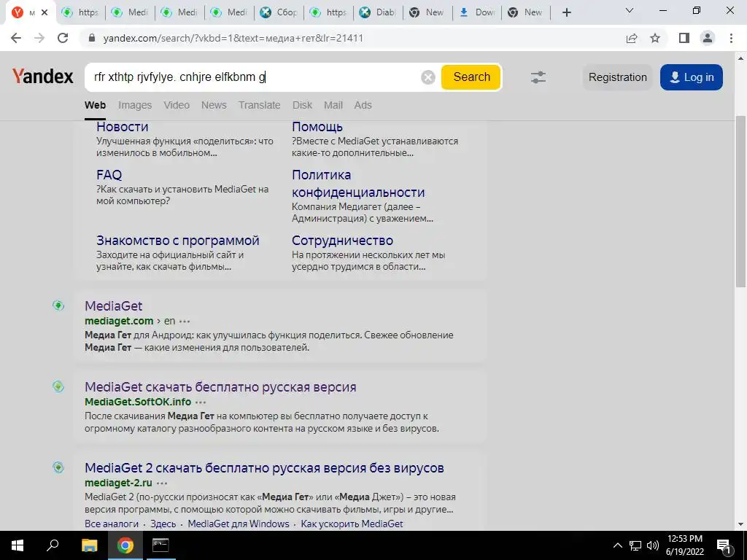Viewport: 747px width, 560px height.
Task: Clear the search query with the X icon
Action: tap(428, 77)
